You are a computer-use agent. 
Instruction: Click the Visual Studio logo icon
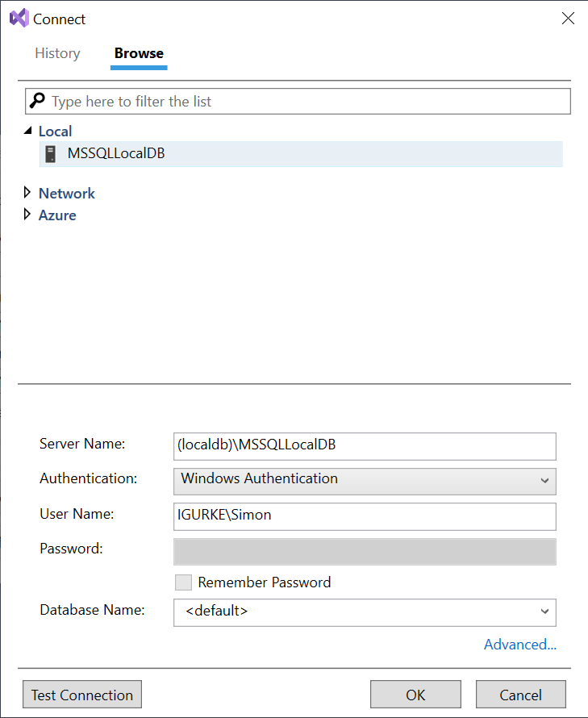[19, 19]
